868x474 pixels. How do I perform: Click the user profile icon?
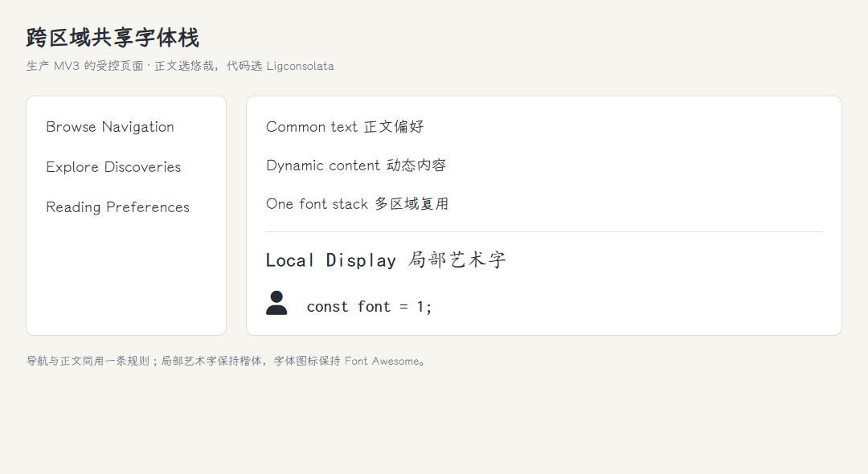[x=276, y=303]
